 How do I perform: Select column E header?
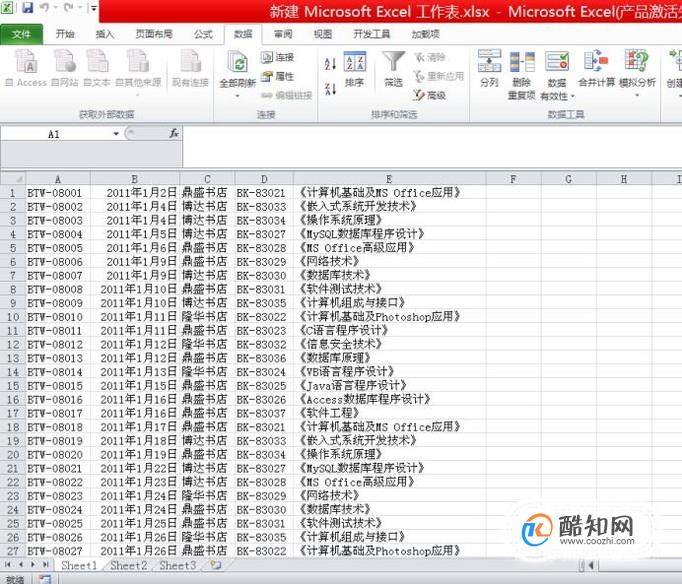click(x=389, y=179)
